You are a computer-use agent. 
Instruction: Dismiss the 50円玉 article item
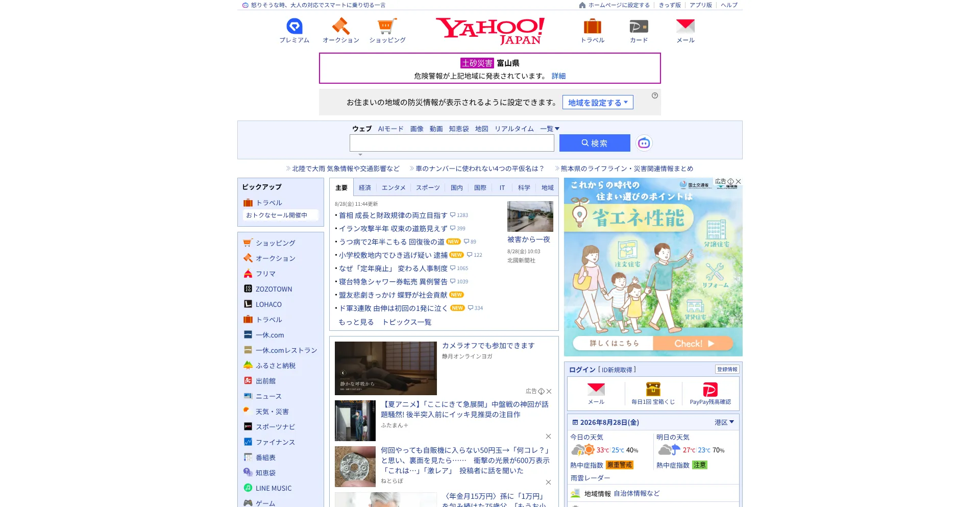[548, 482]
